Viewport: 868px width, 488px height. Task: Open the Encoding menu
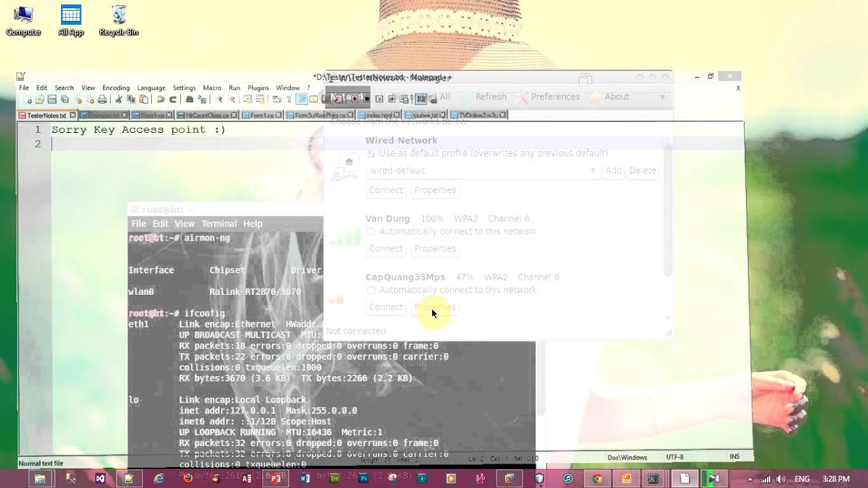pyautogui.click(x=116, y=88)
